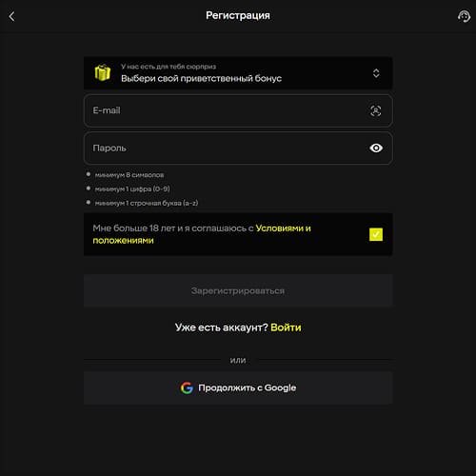Image resolution: width=476 pixels, height=476 pixels.
Task: Uncheck the 18+ agreement checkbox
Action: point(376,234)
